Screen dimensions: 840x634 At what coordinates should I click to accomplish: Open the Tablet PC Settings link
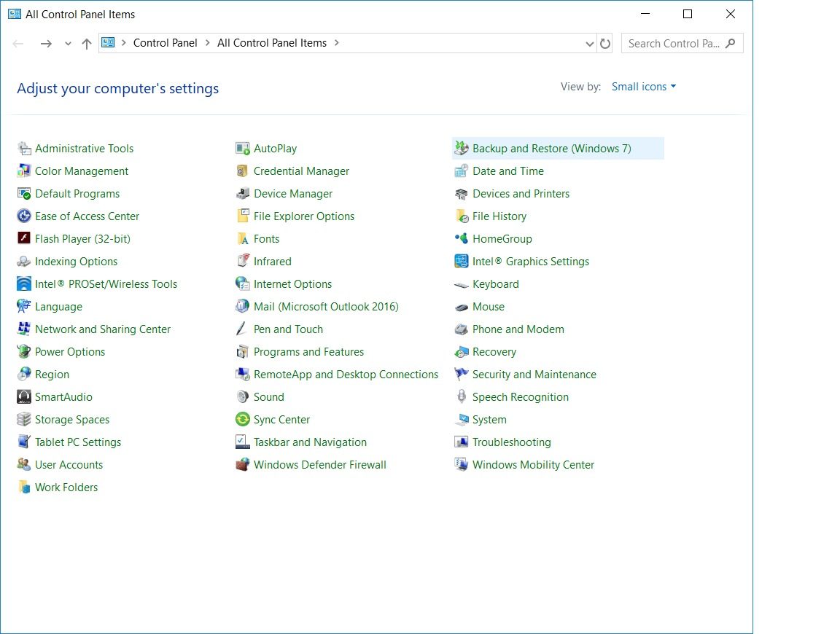(x=78, y=442)
